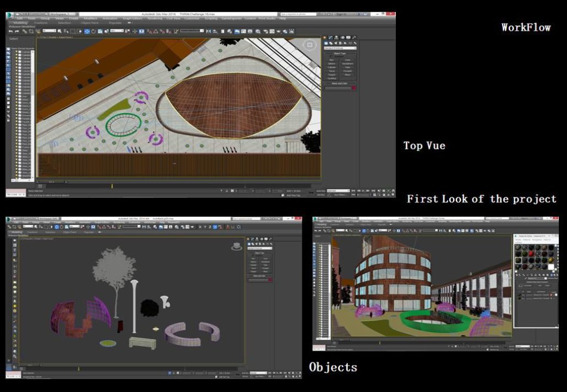Open the selection filter dropdown in bottom-left window
The height and width of the screenshot is (392, 567).
coord(28,227)
